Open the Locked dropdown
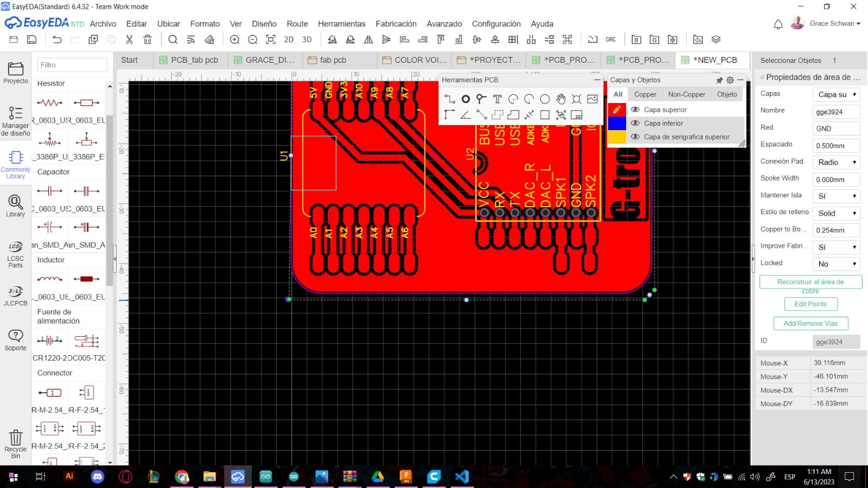 click(x=836, y=264)
